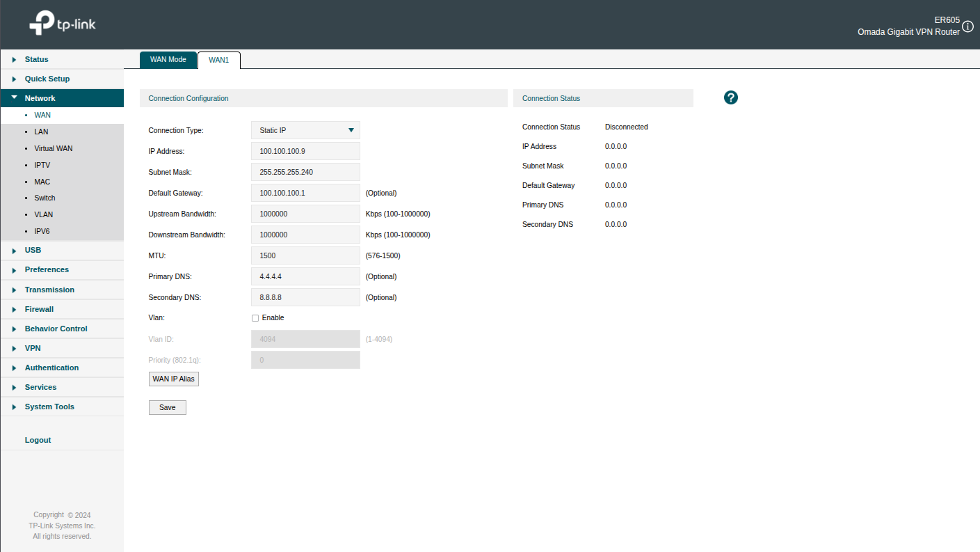Open the Switch submenu item

[62, 198]
